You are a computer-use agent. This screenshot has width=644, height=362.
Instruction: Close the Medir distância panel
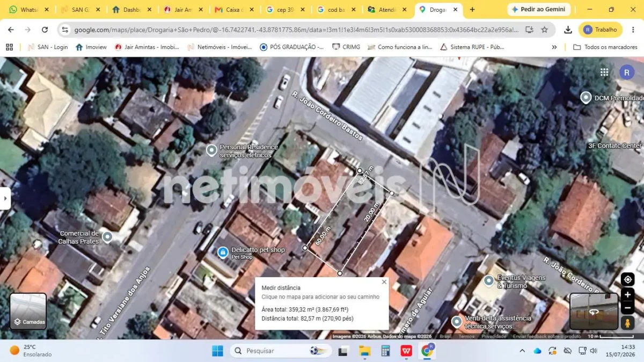(384, 281)
